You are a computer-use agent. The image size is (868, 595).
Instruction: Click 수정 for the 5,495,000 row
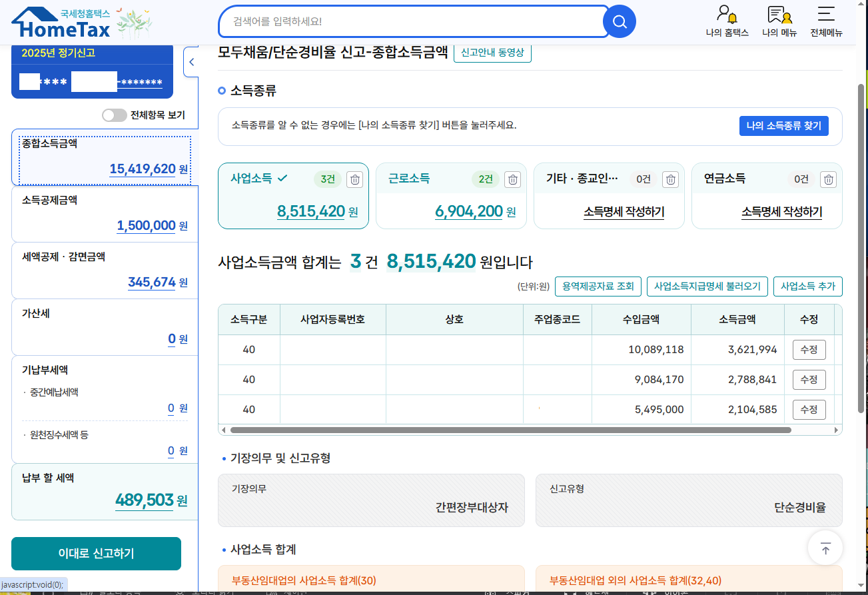pos(809,409)
